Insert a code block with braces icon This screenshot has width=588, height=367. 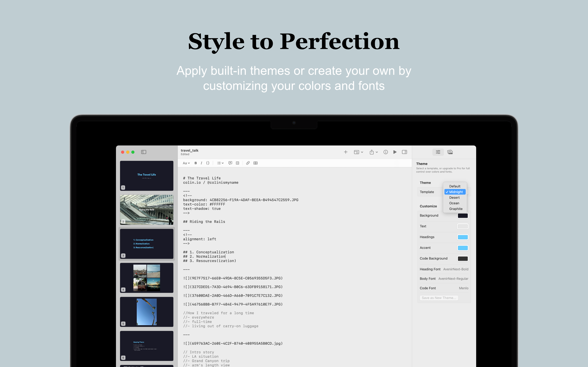(208, 163)
